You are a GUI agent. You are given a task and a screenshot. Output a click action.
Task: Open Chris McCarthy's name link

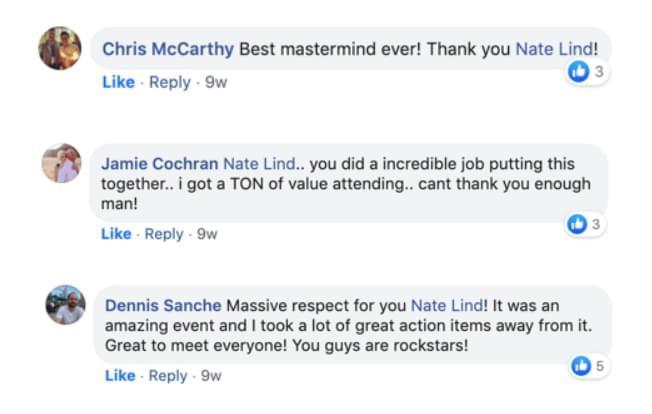pyautogui.click(x=168, y=49)
